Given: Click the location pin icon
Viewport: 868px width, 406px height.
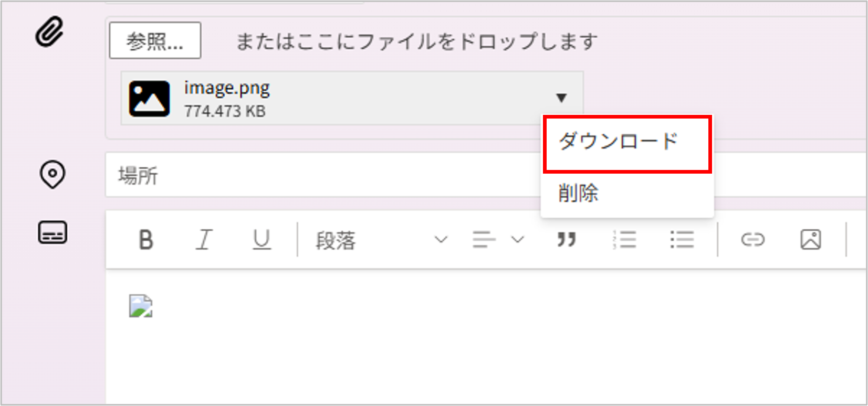Looking at the screenshot, I should click(53, 175).
